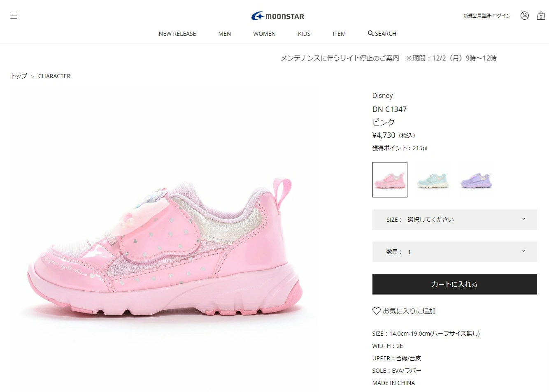The height and width of the screenshot is (392, 549).
Task: Go to the WOMEN menu
Action: pyautogui.click(x=264, y=34)
